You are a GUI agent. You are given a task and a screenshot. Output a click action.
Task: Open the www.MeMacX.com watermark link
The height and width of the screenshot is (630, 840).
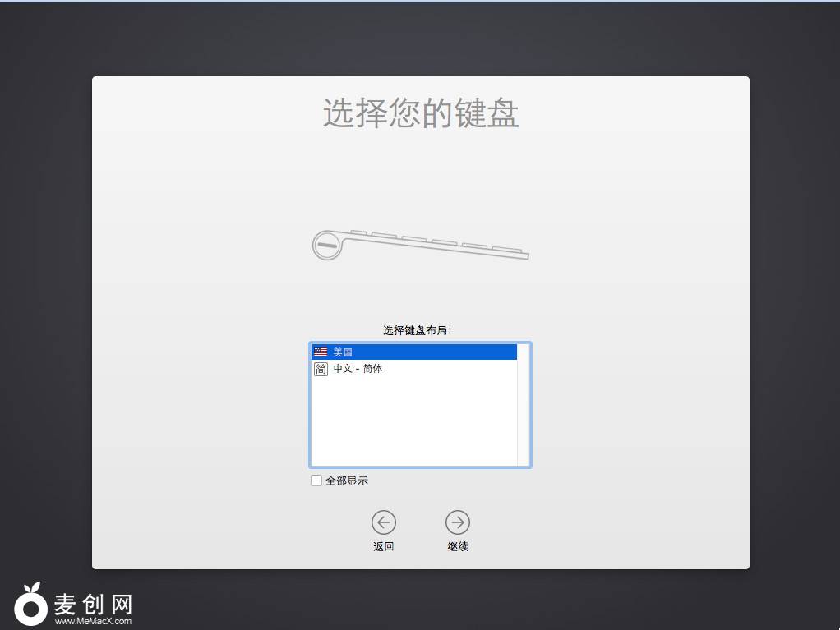[x=93, y=622]
